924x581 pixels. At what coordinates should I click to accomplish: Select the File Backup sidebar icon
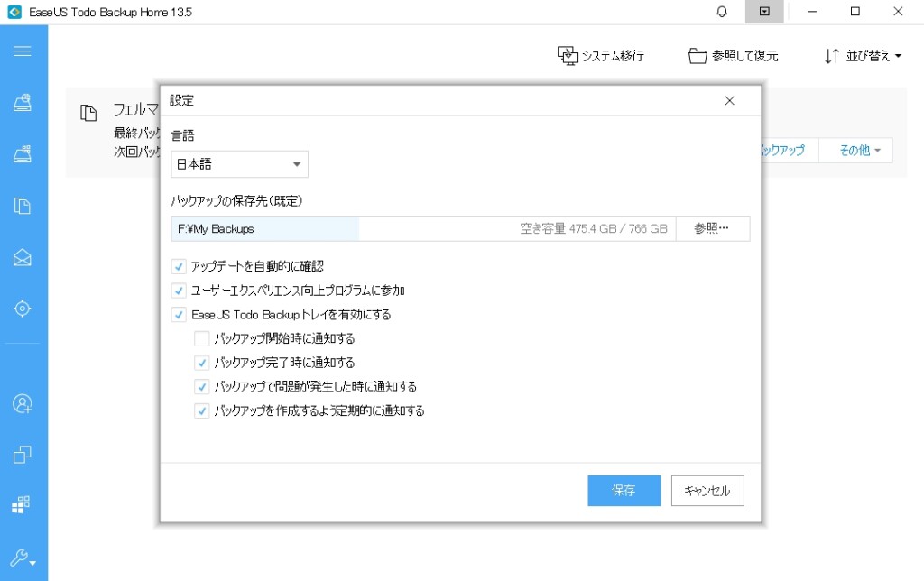[23, 206]
